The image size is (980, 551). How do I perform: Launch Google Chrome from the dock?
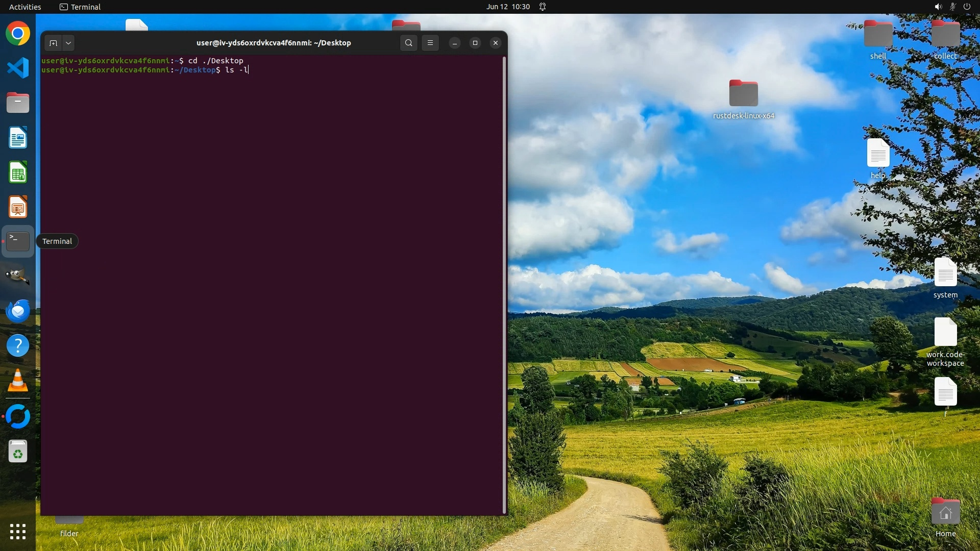pos(18,34)
